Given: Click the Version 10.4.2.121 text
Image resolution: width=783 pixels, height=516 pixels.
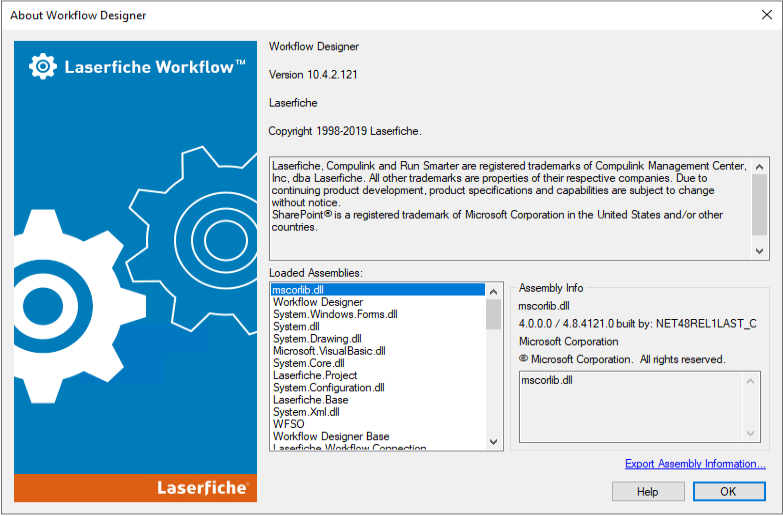Looking at the screenshot, I should click(x=313, y=75).
